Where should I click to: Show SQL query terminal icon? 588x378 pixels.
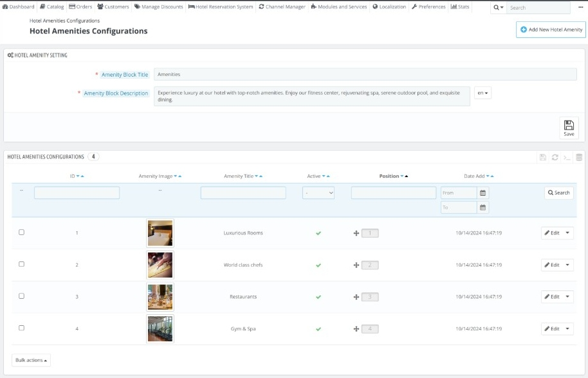point(567,157)
